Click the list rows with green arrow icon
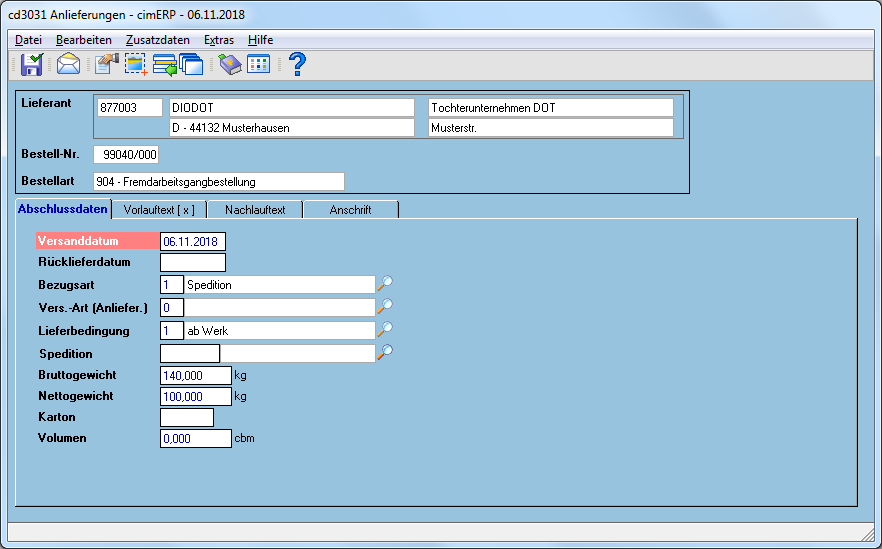Viewport: 882px width, 549px height. click(x=165, y=65)
